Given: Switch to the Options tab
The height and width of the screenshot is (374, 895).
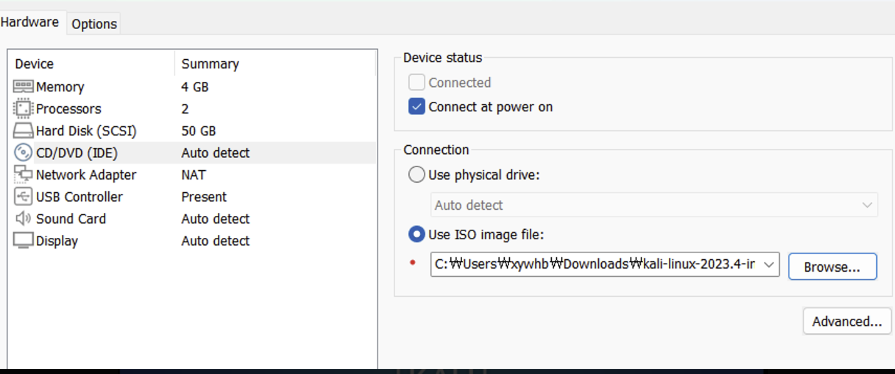Looking at the screenshot, I should tap(94, 24).
